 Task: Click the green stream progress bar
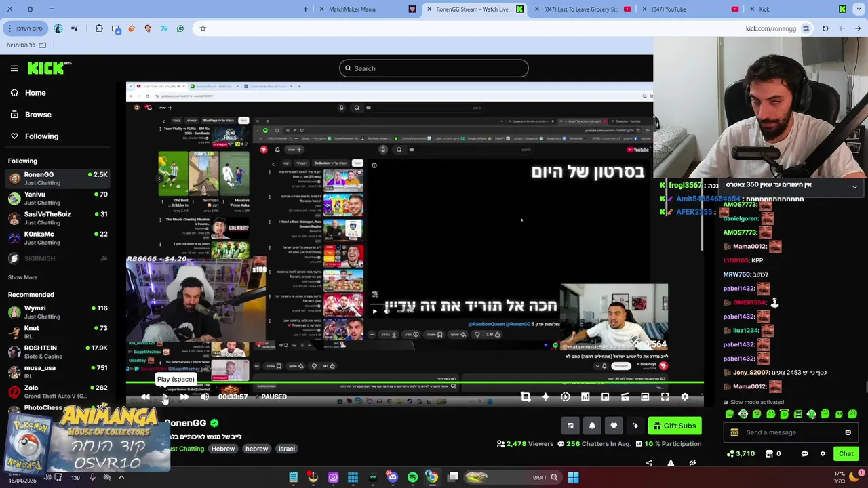coord(414,383)
